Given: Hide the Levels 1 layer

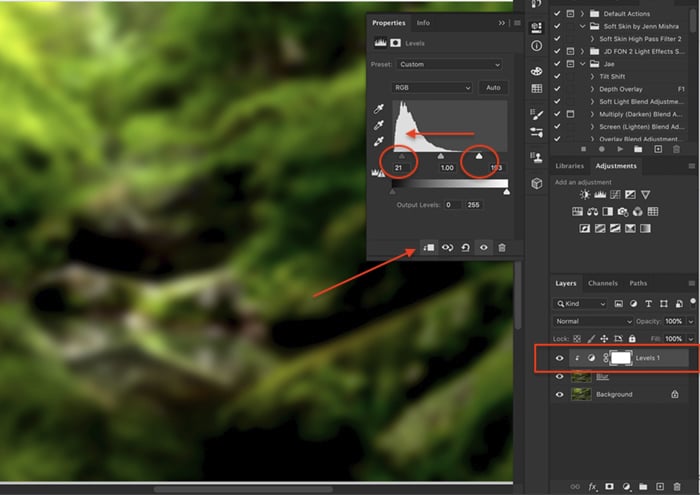Looking at the screenshot, I should 559,358.
